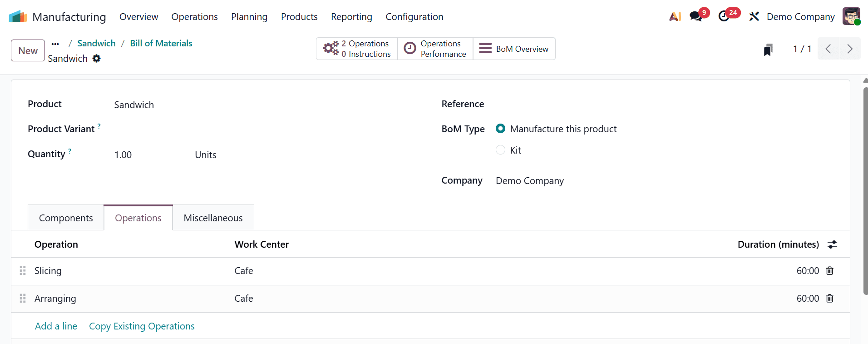Open the messages chat icon
This screenshot has width=868, height=344.
coord(695,17)
